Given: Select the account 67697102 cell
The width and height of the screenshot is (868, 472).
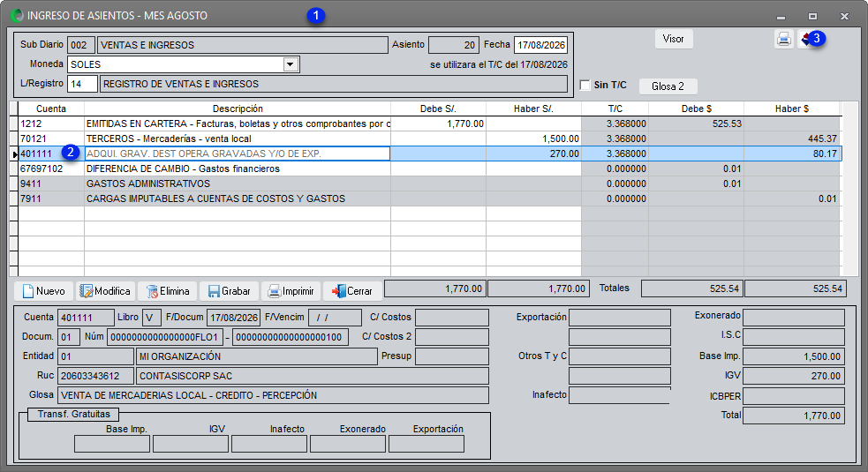Looking at the screenshot, I should click(x=51, y=169).
